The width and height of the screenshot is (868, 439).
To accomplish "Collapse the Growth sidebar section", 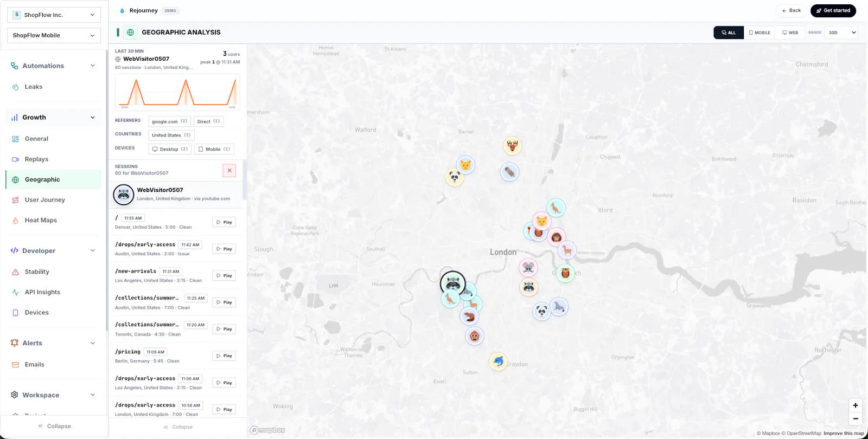I will point(93,118).
